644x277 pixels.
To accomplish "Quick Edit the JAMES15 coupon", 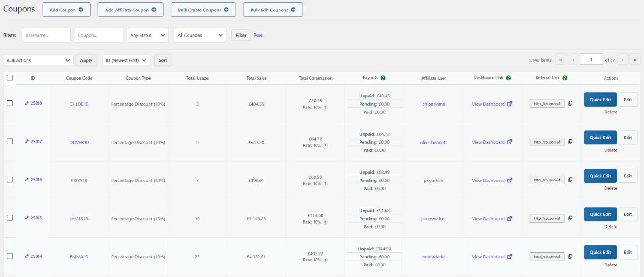I will (x=600, y=214).
